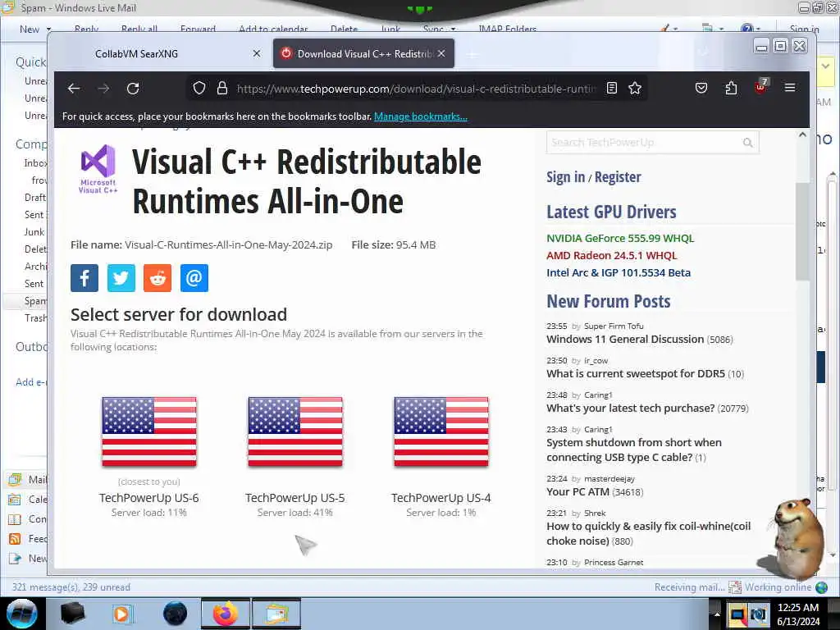Bookmark this page with the star icon
This screenshot has width=840, height=630.
pyautogui.click(x=635, y=89)
